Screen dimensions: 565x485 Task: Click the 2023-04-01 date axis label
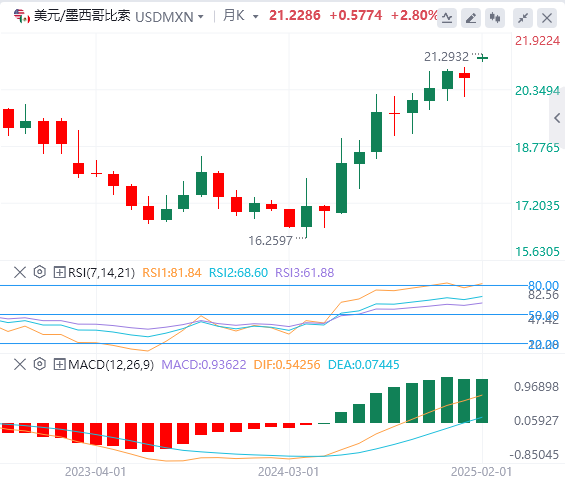coord(95,472)
